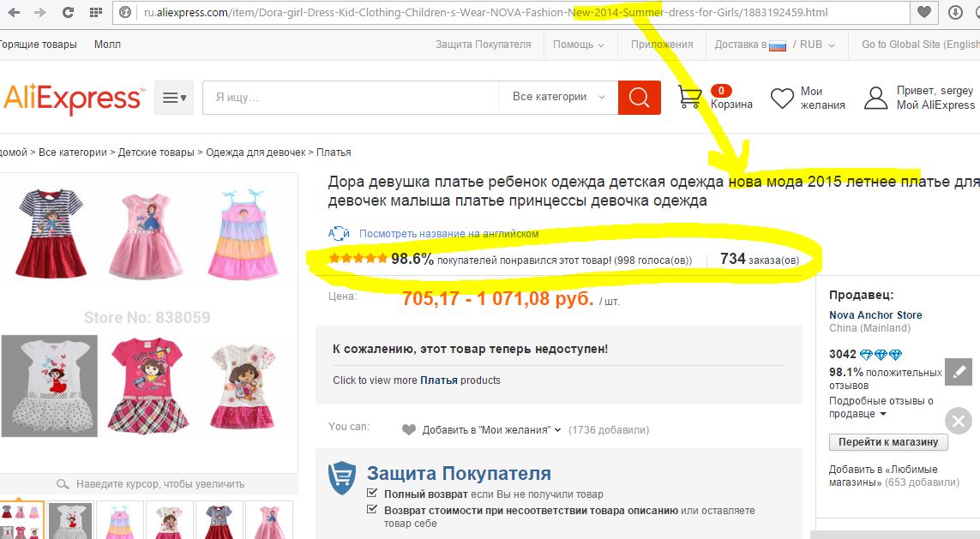This screenshot has width=980, height=539.
Task: Go back with the browser back arrow
Action: [13, 12]
